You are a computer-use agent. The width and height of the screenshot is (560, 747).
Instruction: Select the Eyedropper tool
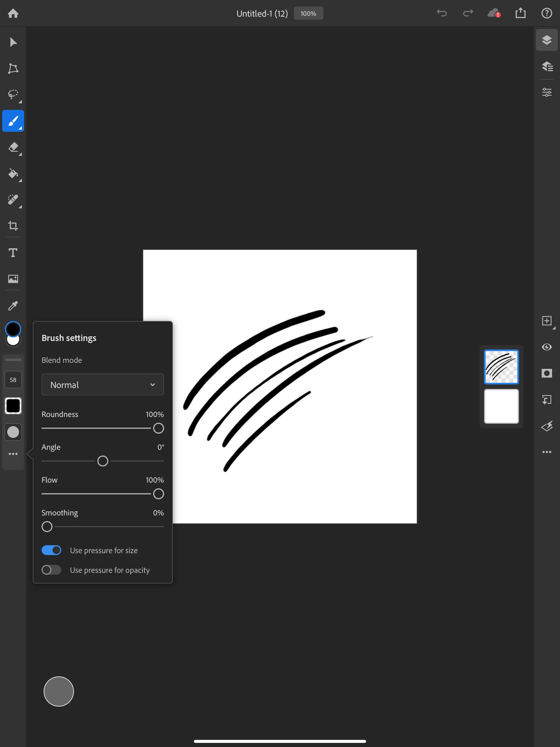tap(13, 306)
